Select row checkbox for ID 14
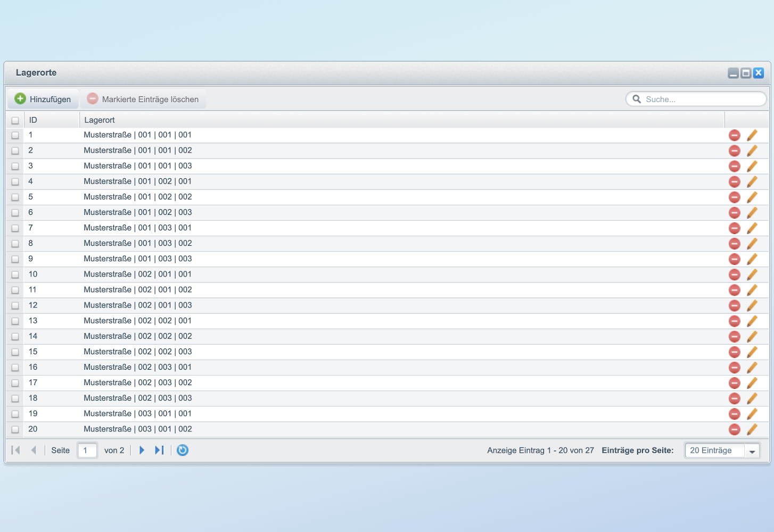Image resolution: width=774 pixels, height=532 pixels. (15, 336)
